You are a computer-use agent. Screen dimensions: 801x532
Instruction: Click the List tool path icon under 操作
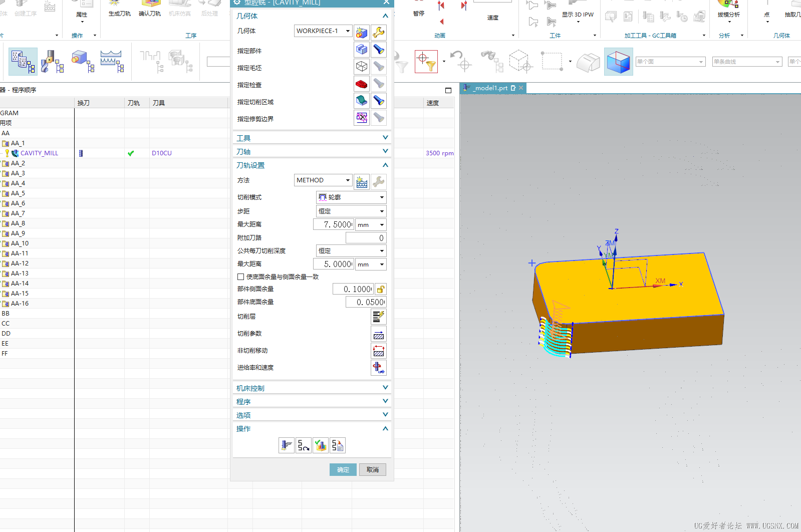click(338, 445)
